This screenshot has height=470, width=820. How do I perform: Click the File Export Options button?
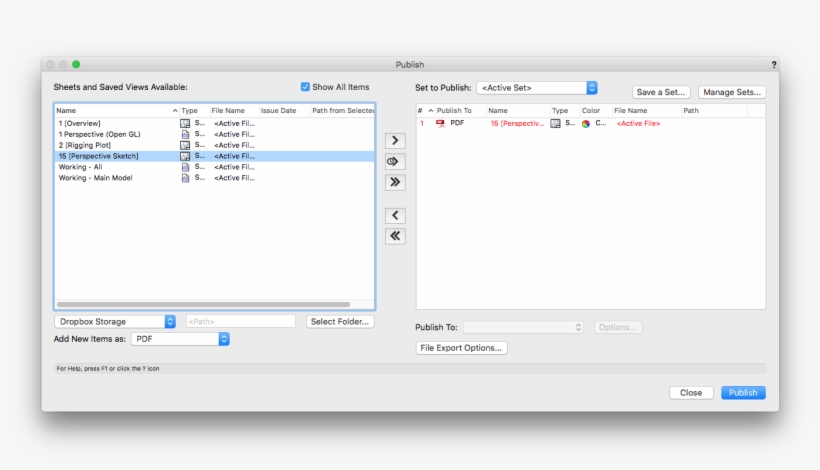click(462, 348)
